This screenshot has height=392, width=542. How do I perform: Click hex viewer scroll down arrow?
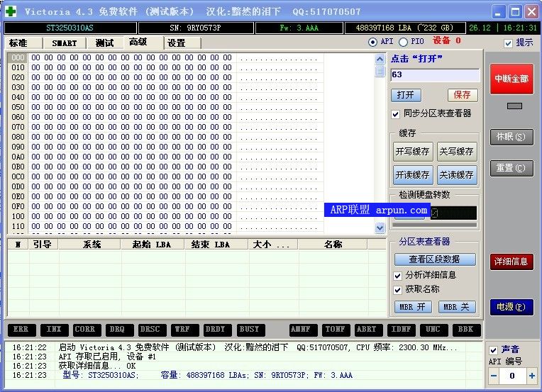(380, 228)
